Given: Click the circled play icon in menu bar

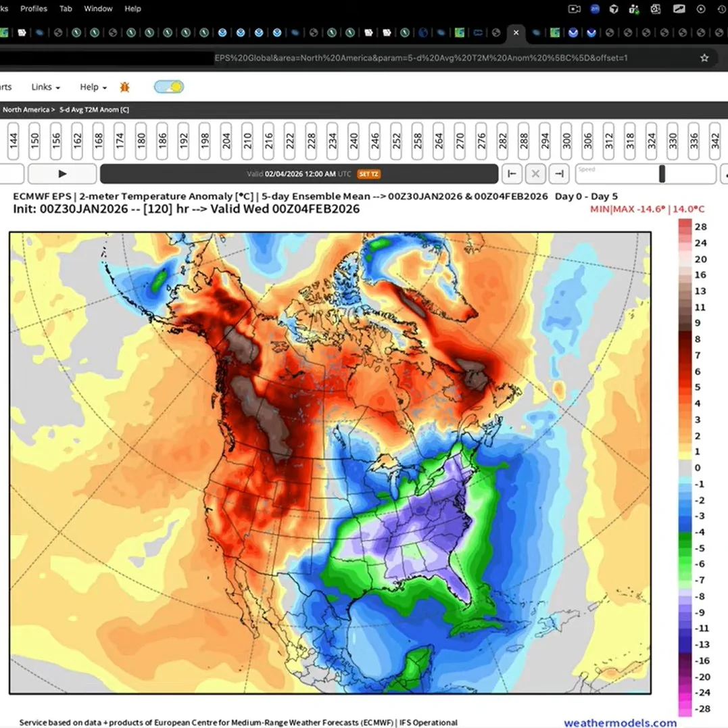Looking at the screenshot, I should pos(701,9).
